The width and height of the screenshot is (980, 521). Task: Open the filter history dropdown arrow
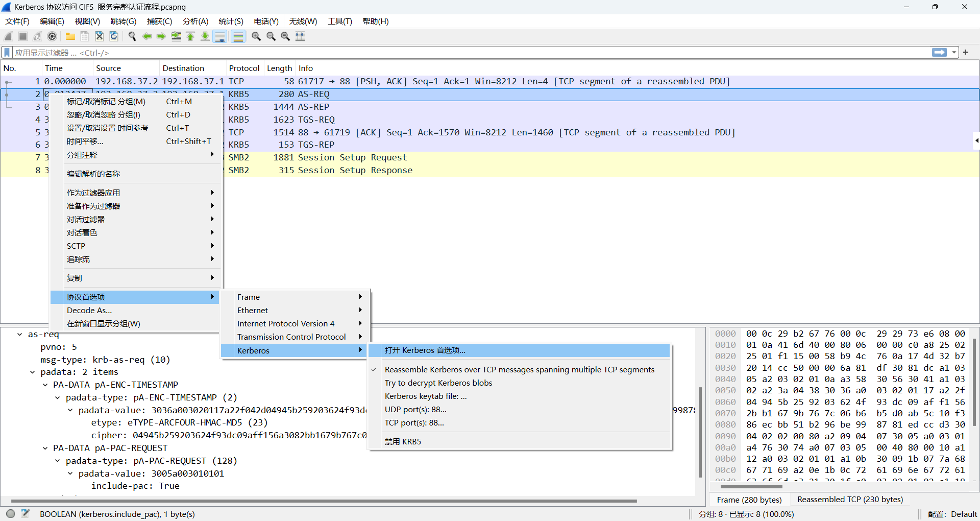pyautogui.click(x=953, y=53)
